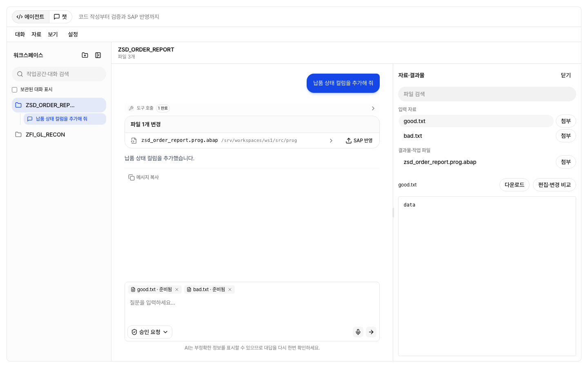588x368 pixels.
Task: Open 편집·변경 비교 for good.txt
Action: click(x=555, y=185)
